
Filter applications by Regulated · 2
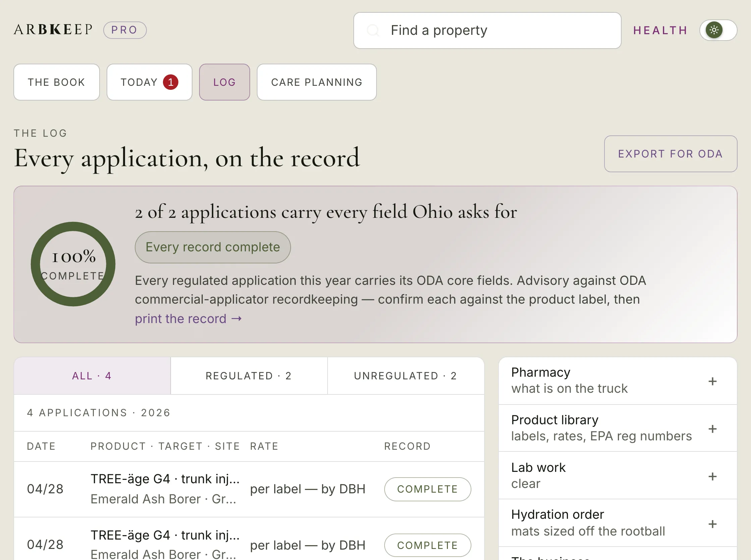click(x=248, y=376)
